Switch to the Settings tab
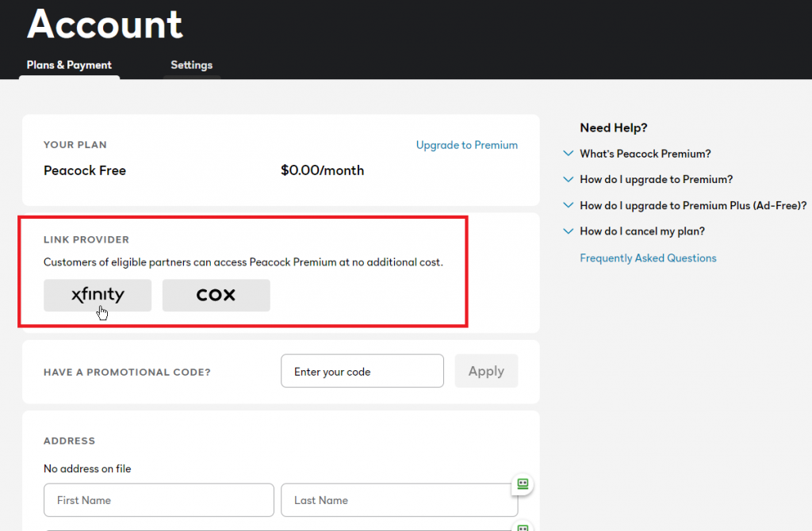Image resolution: width=812 pixels, height=531 pixels. click(x=192, y=65)
